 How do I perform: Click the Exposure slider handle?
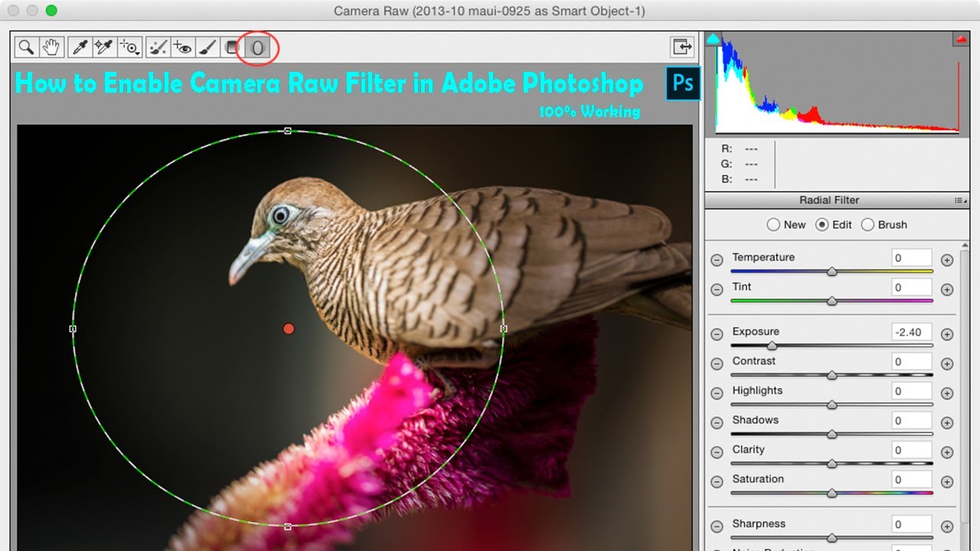773,346
